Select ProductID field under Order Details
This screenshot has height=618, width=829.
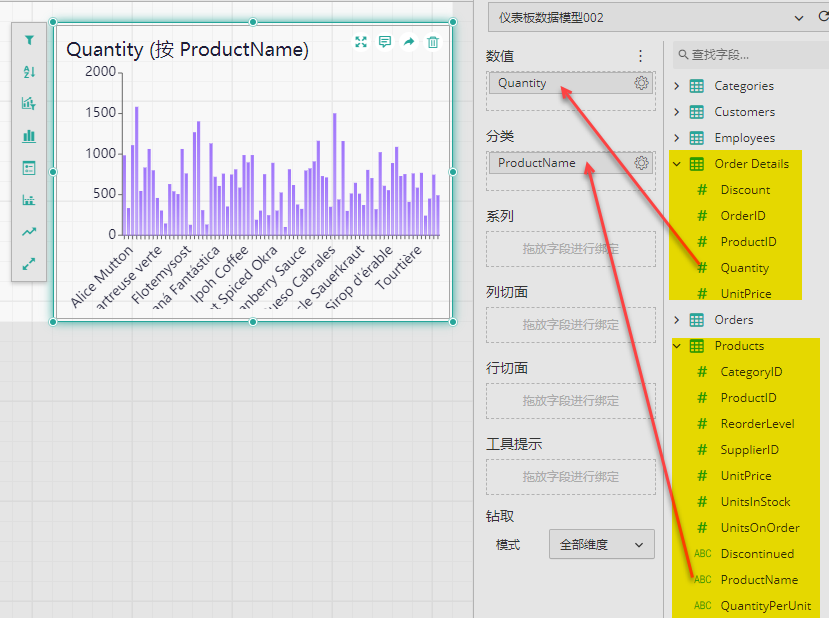[x=749, y=242]
